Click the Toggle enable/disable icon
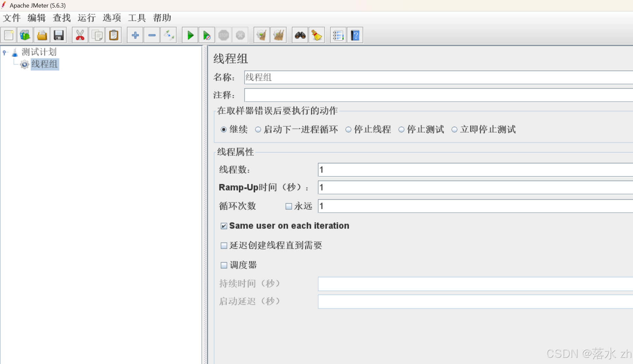Viewport: 633px width, 364px height. [x=169, y=35]
